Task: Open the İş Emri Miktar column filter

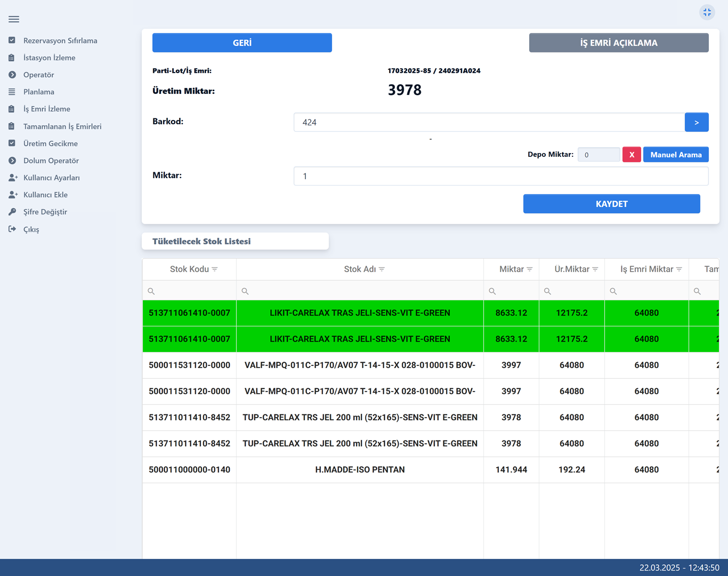Action: [679, 269]
